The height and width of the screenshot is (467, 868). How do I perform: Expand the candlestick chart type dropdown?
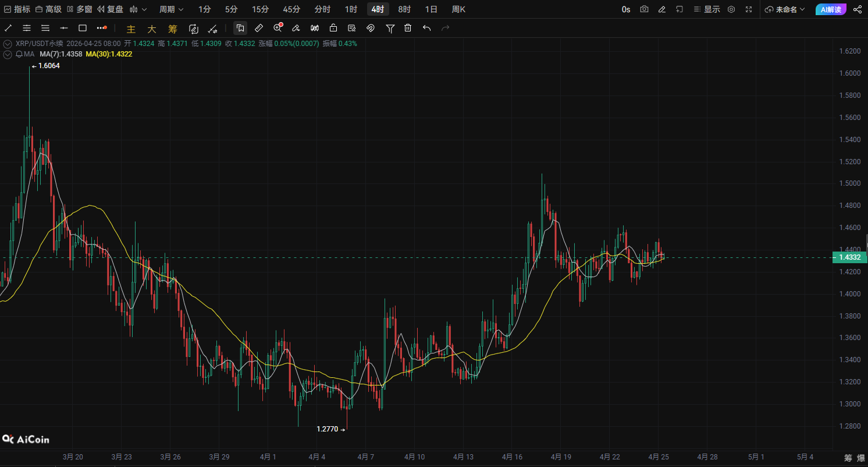pyautogui.click(x=138, y=9)
